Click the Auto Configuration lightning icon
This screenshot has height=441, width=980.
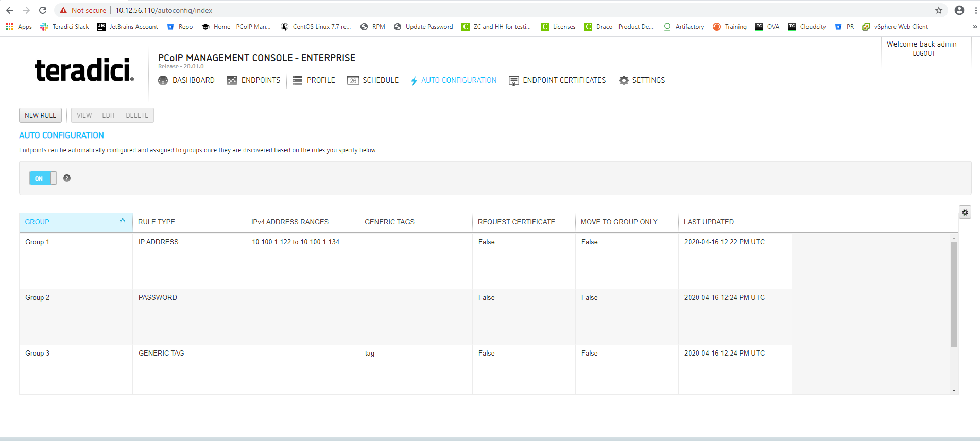pos(414,81)
